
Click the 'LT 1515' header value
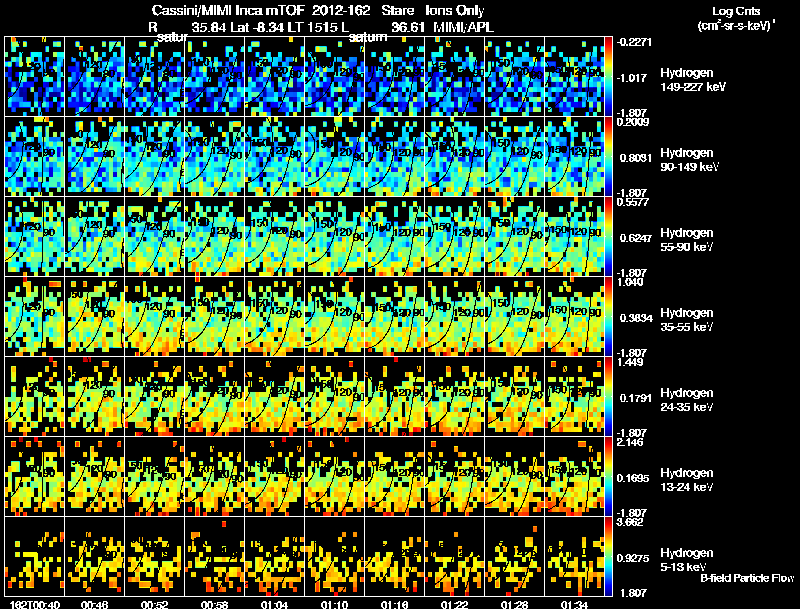tap(314, 27)
